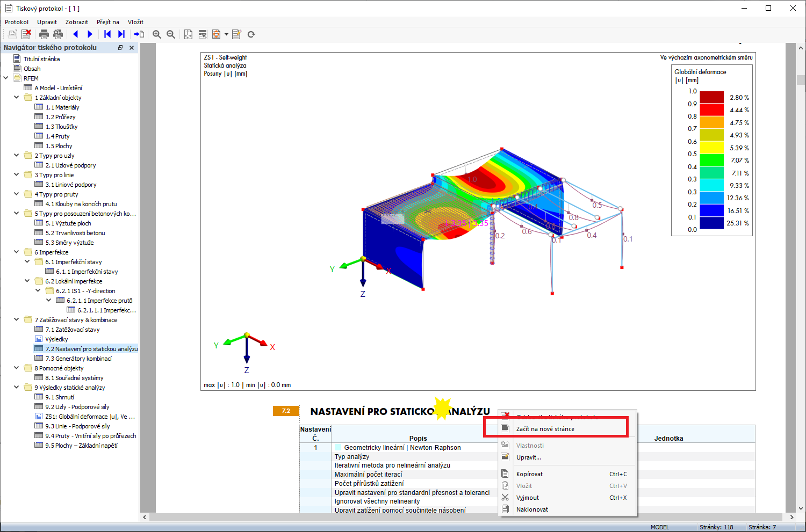806x532 pixels.
Task: Open 'A Model - Umístění' in the navigator
Action: pos(58,88)
